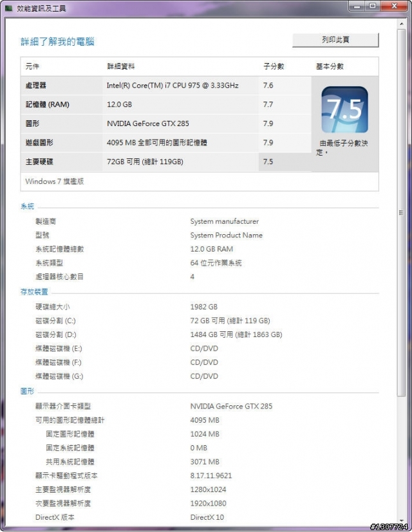Screen dimensions: 412x532
Task: Click the 詳細了解我的電腦 page heading
Action: tap(57, 42)
